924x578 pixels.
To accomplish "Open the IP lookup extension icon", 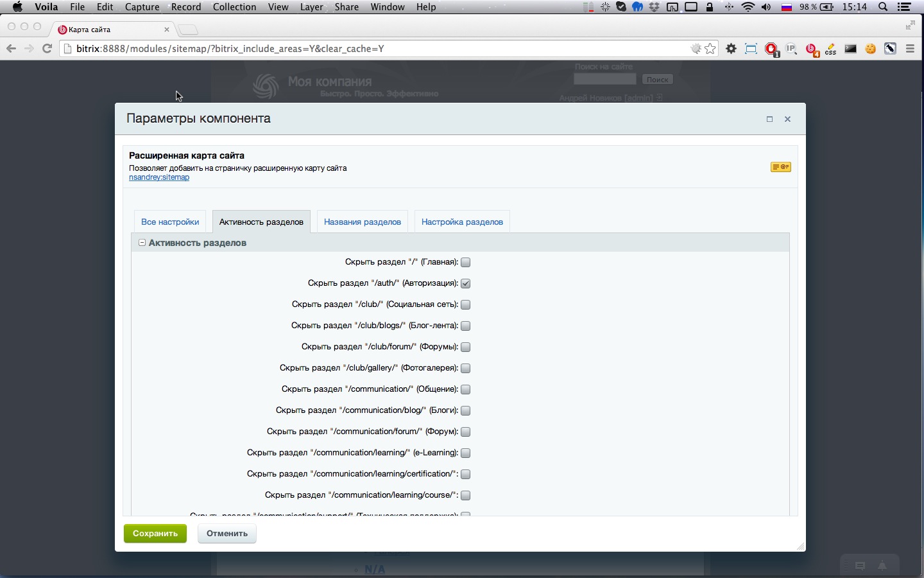I will click(791, 49).
